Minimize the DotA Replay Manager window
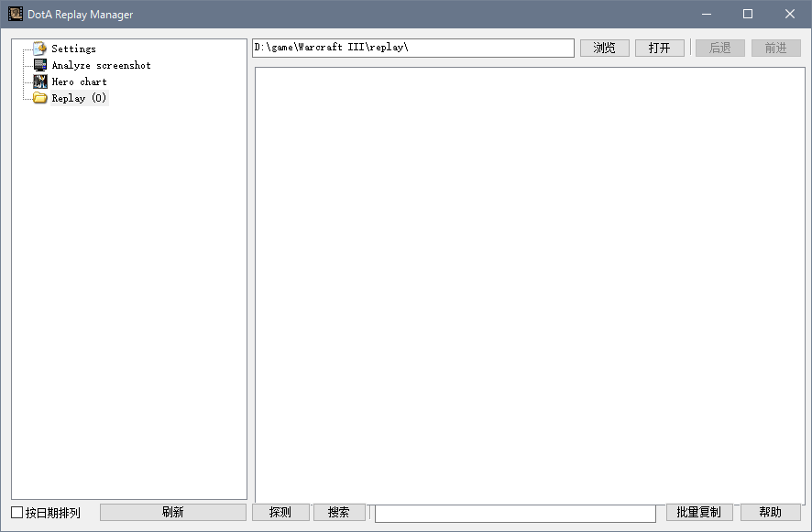 [707, 14]
